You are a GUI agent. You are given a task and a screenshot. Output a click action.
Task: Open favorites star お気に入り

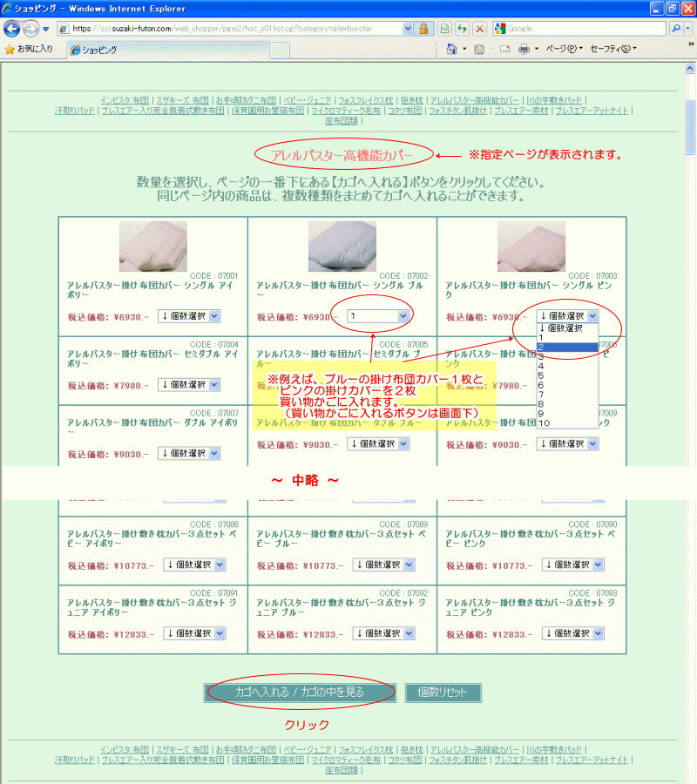pos(29,49)
